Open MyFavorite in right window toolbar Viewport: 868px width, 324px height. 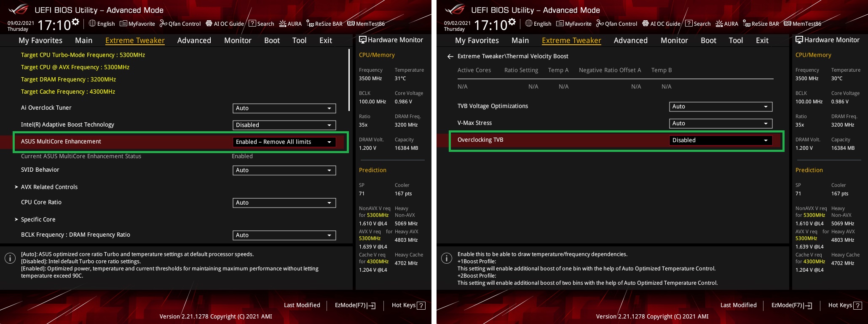tap(574, 24)
